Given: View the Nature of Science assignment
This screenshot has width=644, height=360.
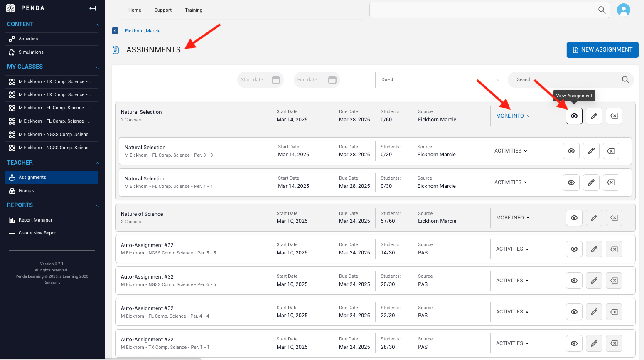Looking at the screenshot, I should pyautogui.click(x=574, y=218).
